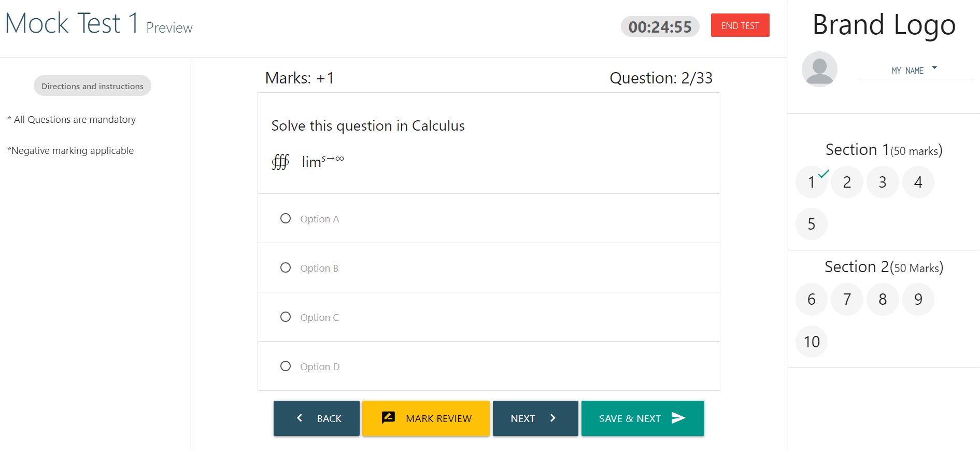Screen dimensions: 980x451
Task: Select Option B radio button
Action: tap(286, 267)
